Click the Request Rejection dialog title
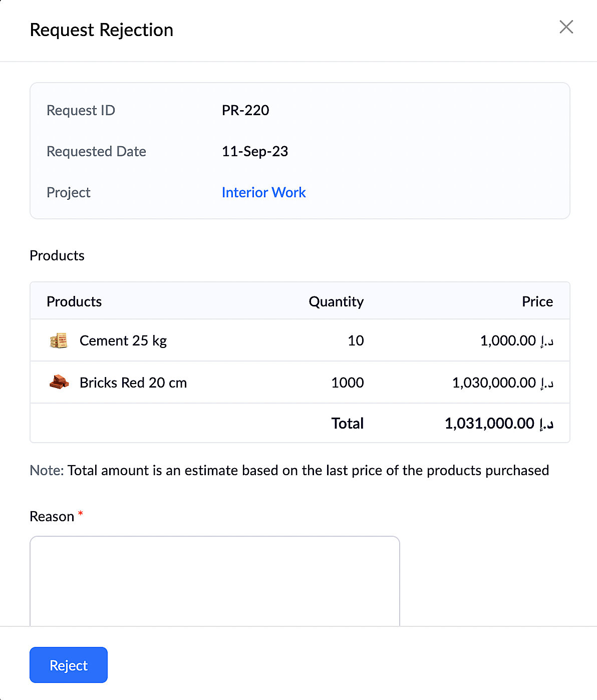Screen dimensions: 597x700 (102, 30)
